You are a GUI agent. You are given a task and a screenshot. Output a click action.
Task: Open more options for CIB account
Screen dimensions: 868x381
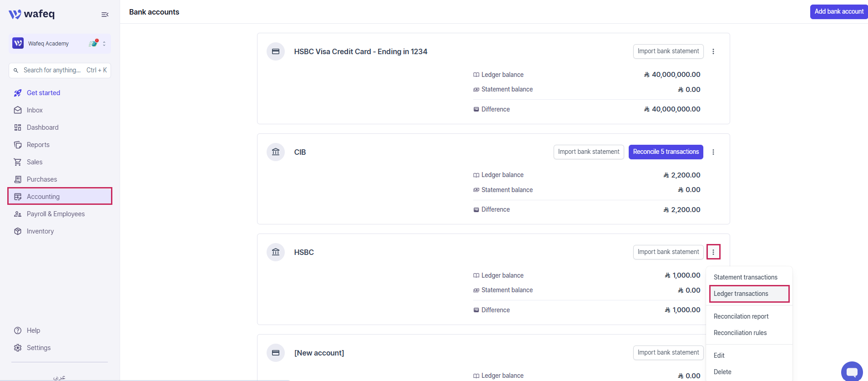point(713,152)
